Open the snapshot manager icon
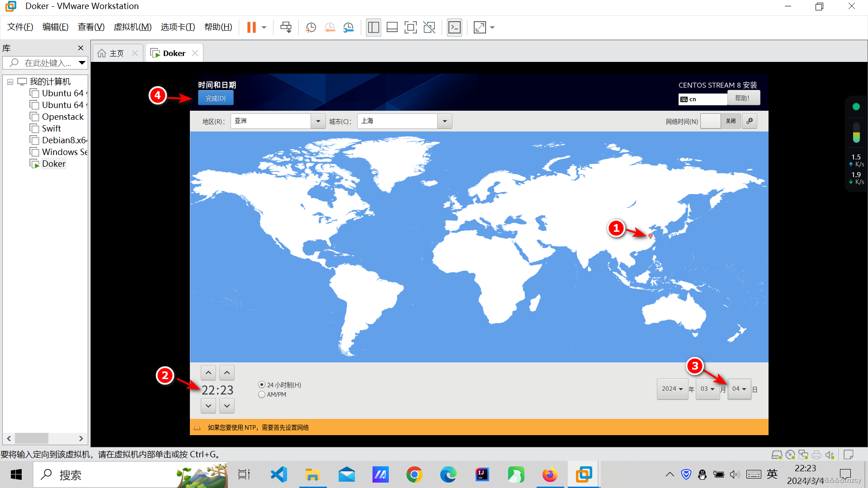The width and height of the screenshot is (868, 488). (348, 28)
